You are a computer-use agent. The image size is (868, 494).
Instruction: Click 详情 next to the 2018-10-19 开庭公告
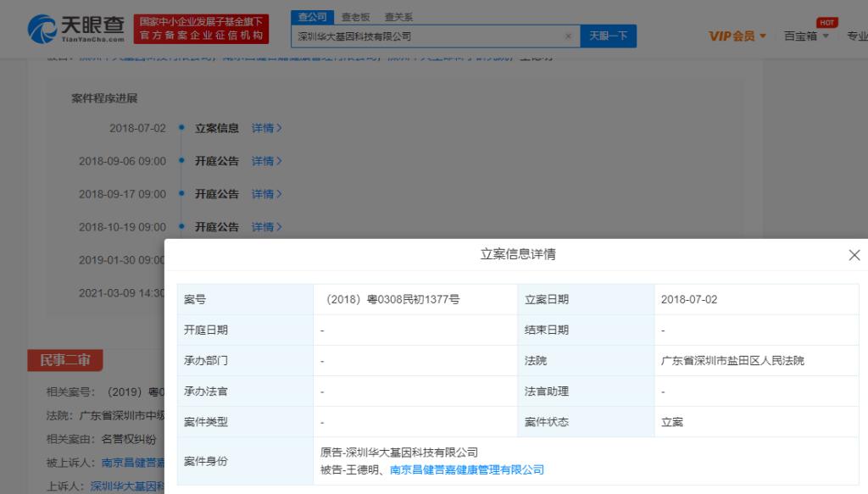267,227
